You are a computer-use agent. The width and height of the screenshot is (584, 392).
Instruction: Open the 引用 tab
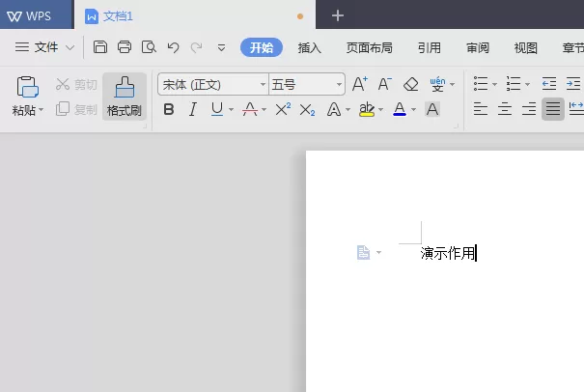(x=429, y=47)
